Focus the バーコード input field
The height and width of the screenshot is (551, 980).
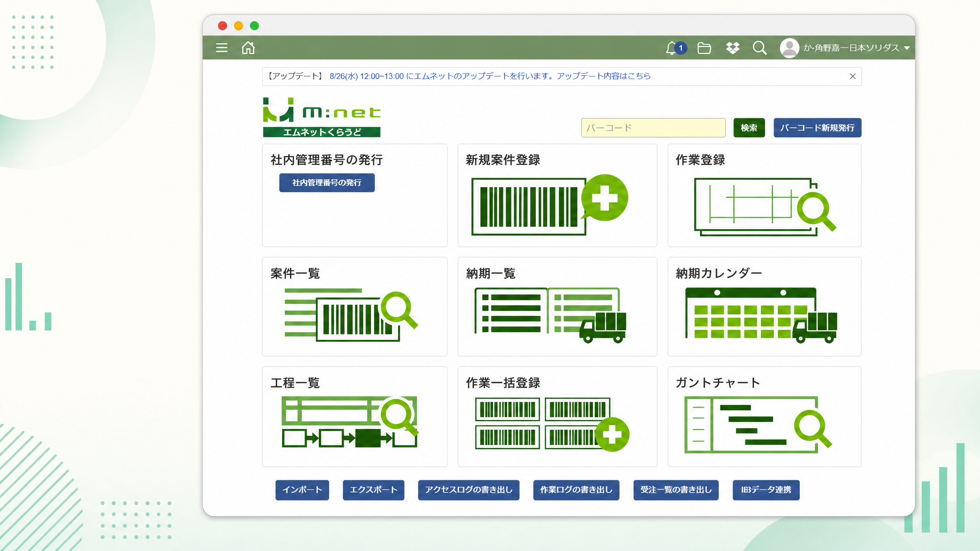tap(653, 128)
